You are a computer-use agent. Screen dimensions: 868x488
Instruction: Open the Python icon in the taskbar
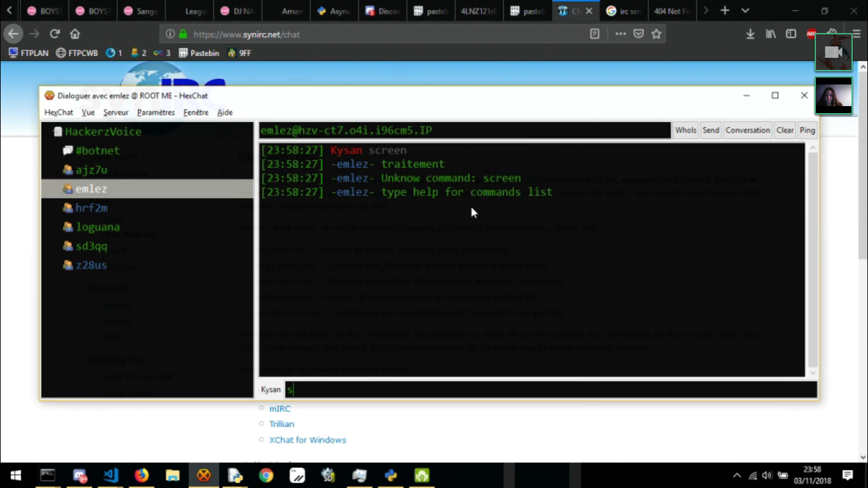[x=390, y=475]
